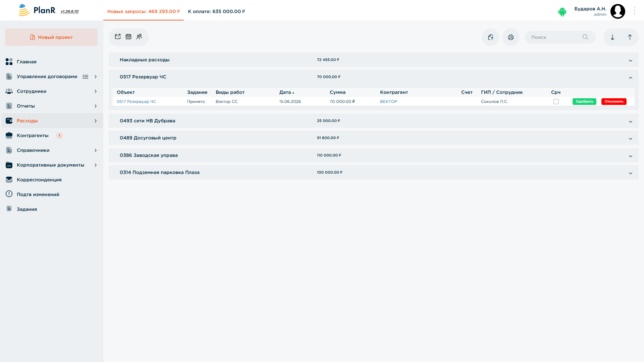Click the red Отклонить button

614,102
